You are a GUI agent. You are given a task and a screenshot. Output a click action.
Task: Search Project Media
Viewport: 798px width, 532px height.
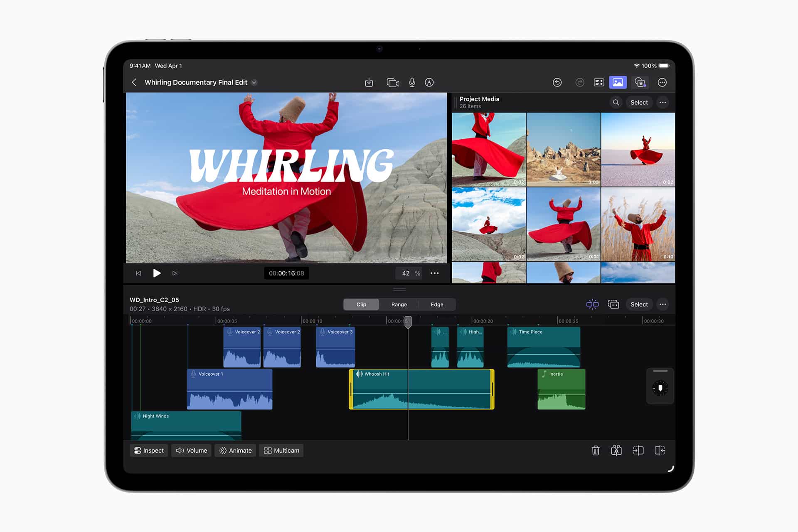point(616,102)
